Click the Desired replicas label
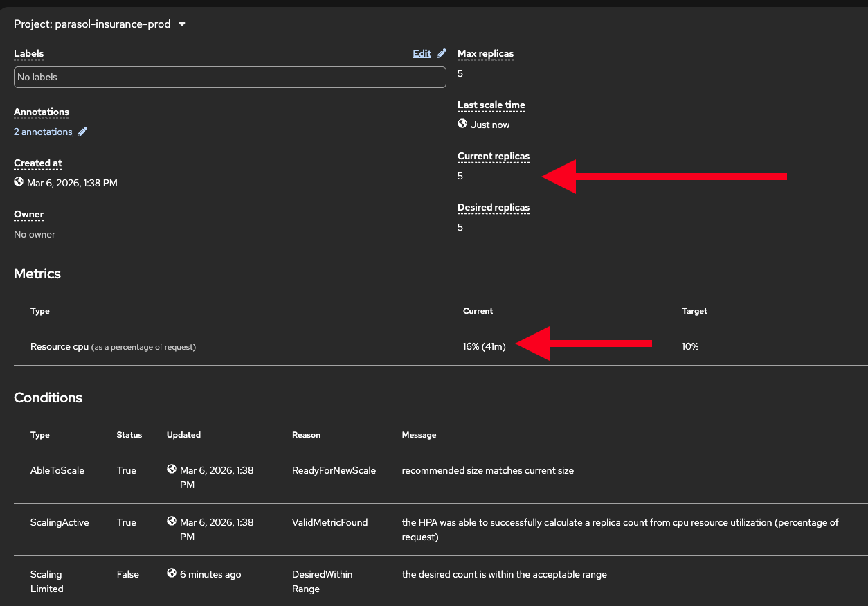 point(493,207)
